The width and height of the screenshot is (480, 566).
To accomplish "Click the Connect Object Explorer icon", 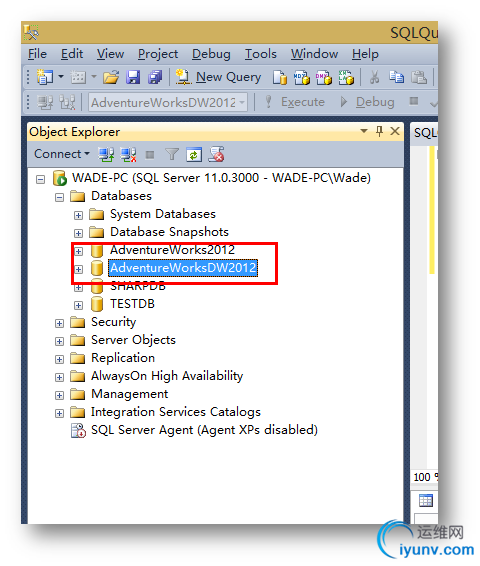I will (106, 154).
